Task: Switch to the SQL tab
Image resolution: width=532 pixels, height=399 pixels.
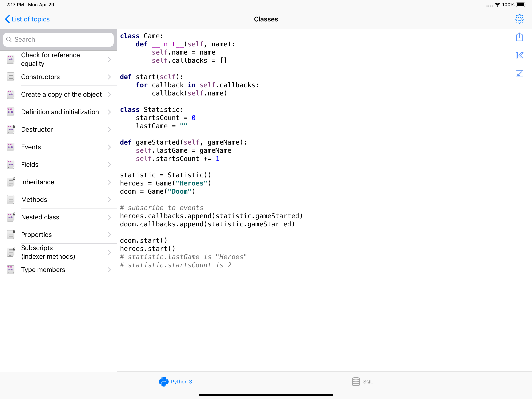Action: click(362, 381)
